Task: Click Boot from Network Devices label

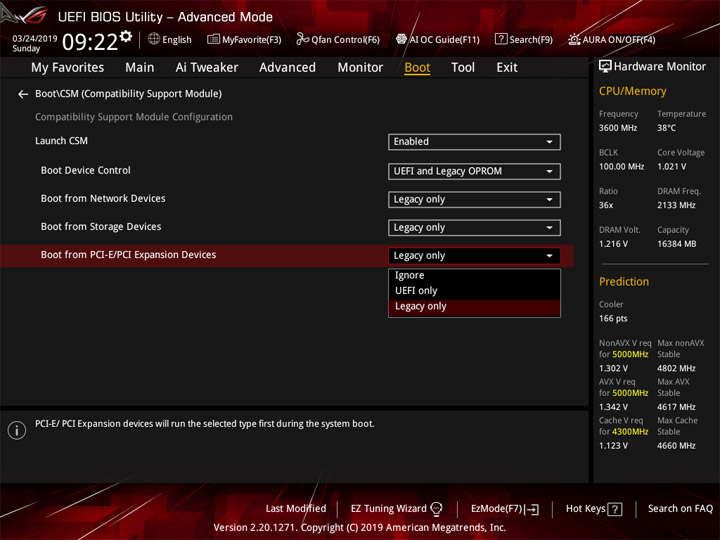Action: coord(103,198)
